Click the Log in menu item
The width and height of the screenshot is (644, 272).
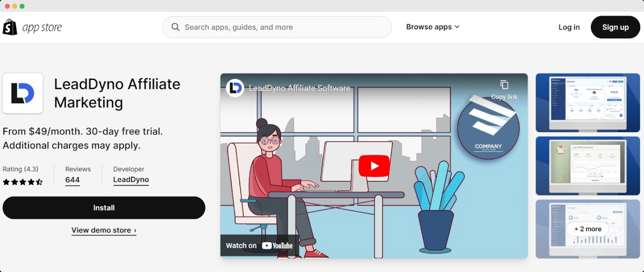tap(569, 27)
